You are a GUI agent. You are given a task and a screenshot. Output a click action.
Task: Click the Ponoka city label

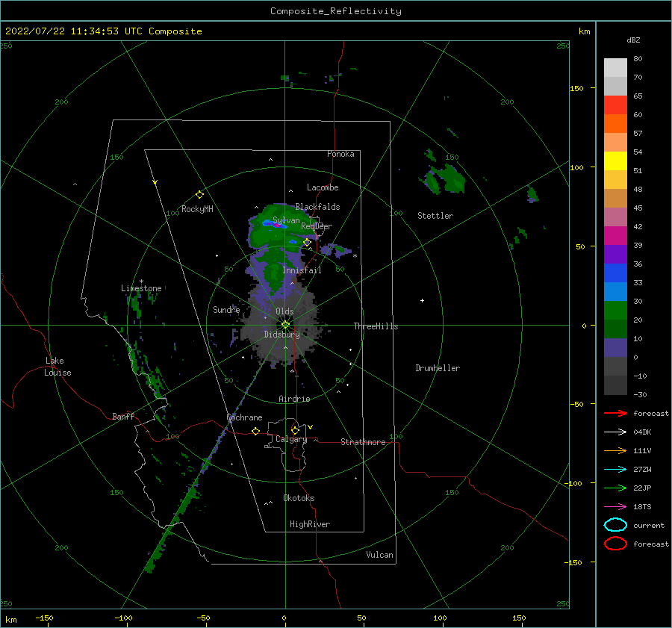coord(340,154)
